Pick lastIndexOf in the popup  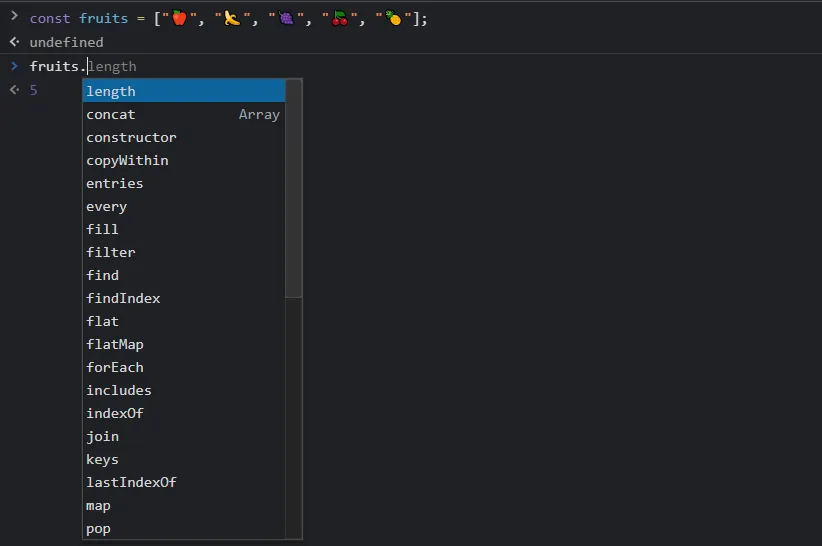[x=183, y=483]
